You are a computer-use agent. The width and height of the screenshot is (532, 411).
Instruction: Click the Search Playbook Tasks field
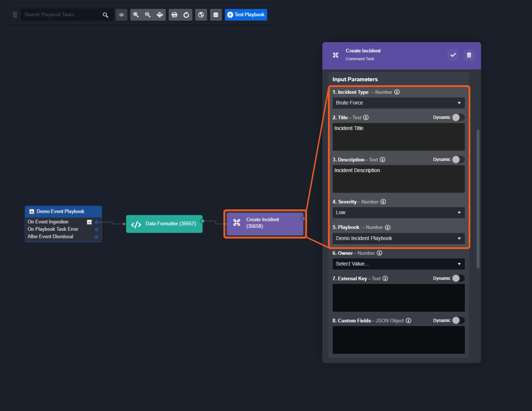pos(62,15)
